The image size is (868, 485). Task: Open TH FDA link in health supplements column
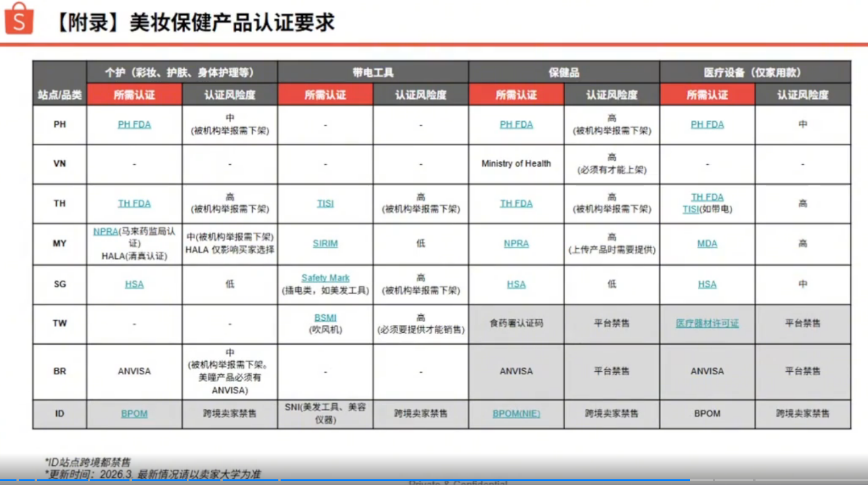[x=516, y=203]
